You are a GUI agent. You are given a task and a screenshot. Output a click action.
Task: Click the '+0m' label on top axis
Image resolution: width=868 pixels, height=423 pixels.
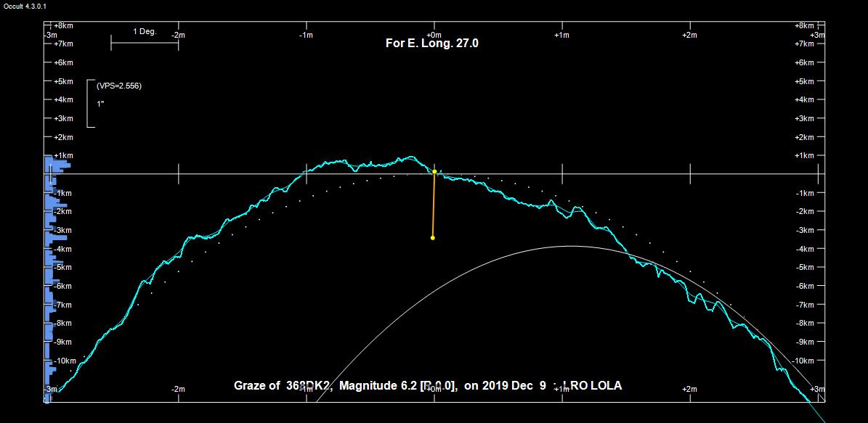(x=434, y=35)
